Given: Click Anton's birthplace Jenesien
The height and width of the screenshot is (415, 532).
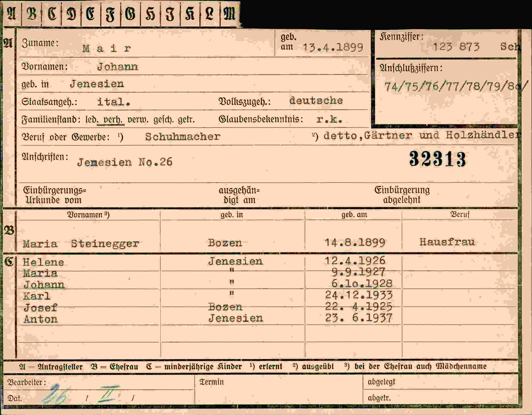Looking at the screenshot, I should 236,318.
